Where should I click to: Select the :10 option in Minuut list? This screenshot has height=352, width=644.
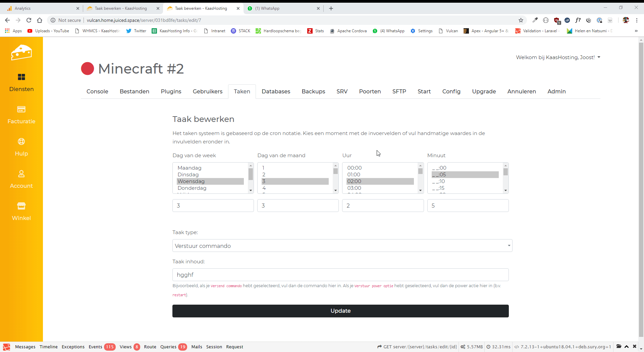439,181
